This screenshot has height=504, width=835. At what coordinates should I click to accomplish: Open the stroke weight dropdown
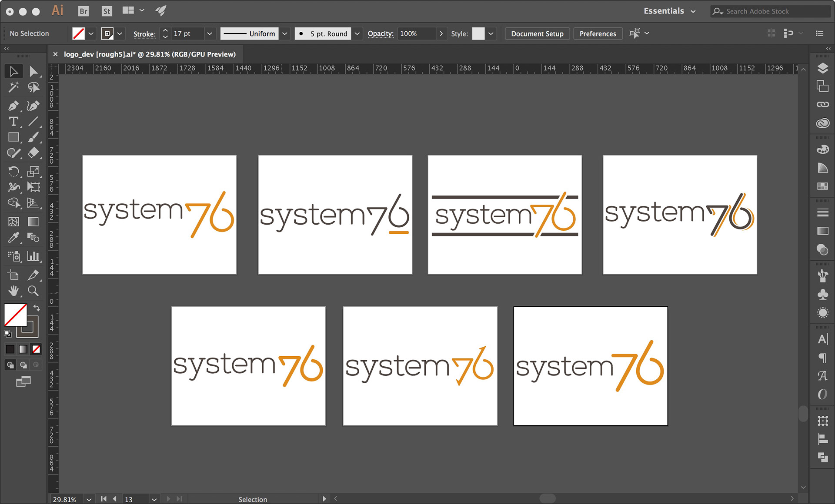210,33
